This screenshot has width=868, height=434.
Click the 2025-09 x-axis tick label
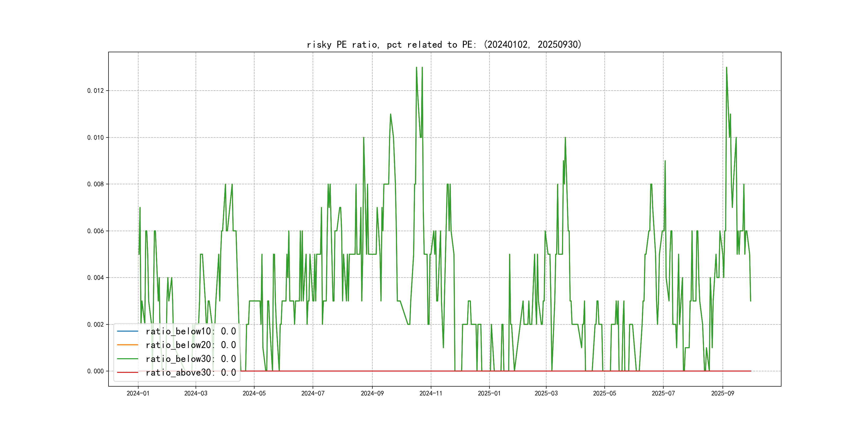(723, 393)
